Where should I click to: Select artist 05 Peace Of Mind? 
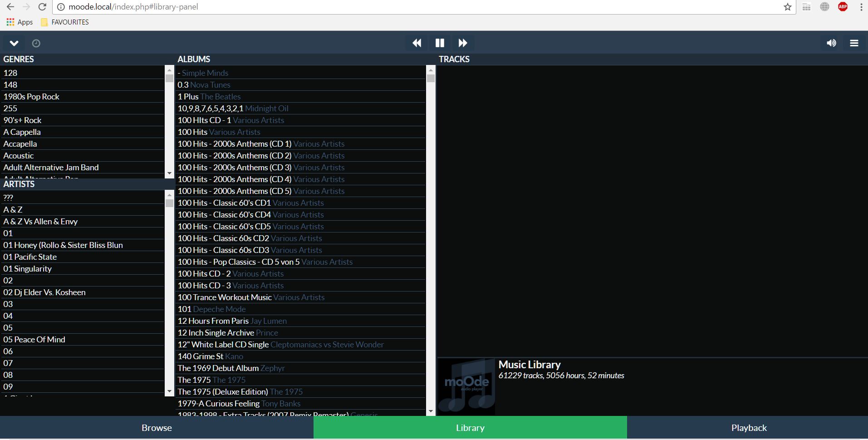coord(83,339)
